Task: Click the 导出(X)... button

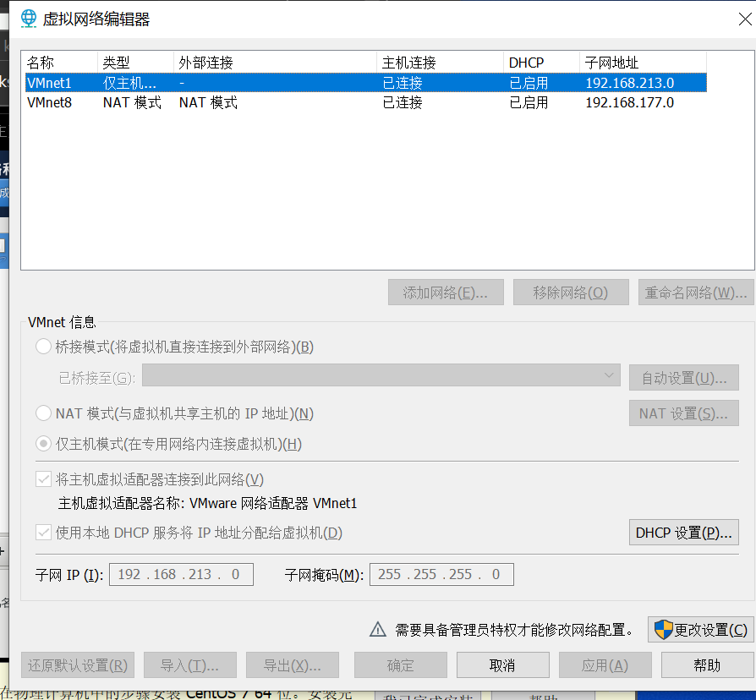Action: pos(293,665)
